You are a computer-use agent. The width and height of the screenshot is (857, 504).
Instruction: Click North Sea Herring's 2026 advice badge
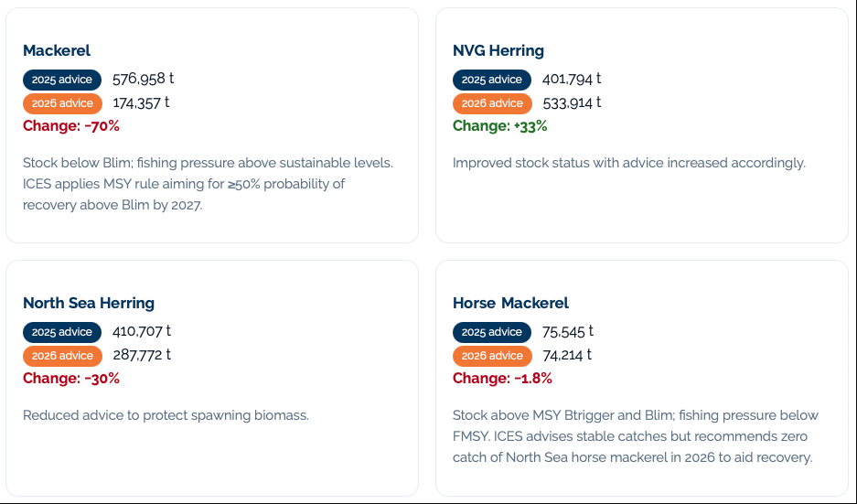click(62, 356)
